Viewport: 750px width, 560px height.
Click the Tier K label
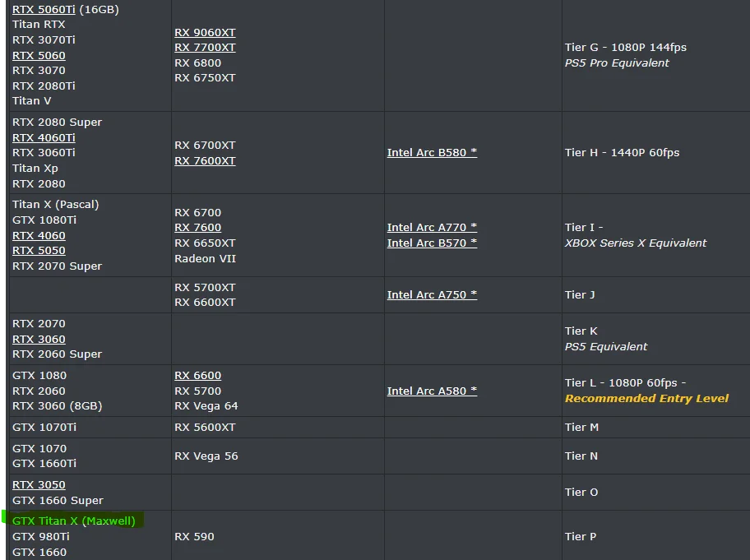pos(581,331)
